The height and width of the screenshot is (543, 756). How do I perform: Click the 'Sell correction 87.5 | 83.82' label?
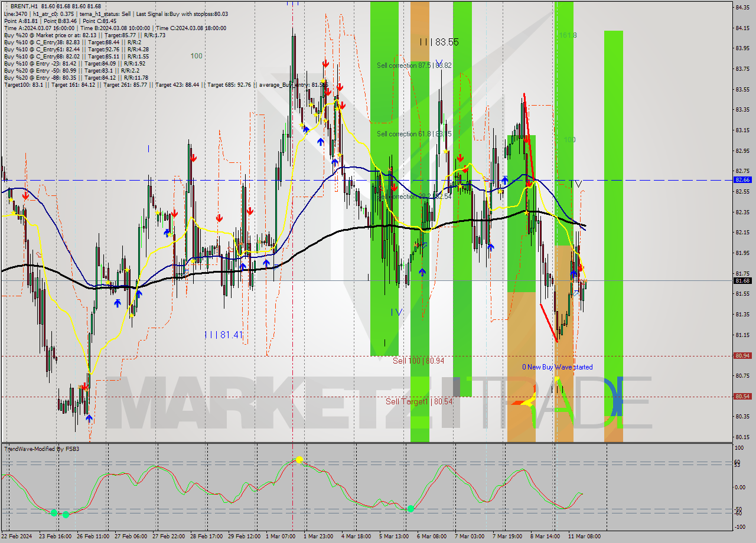414,66
